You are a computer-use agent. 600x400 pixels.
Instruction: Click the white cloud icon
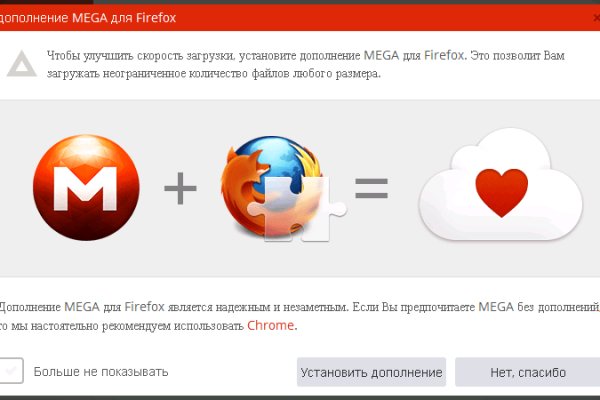point(501,184)
